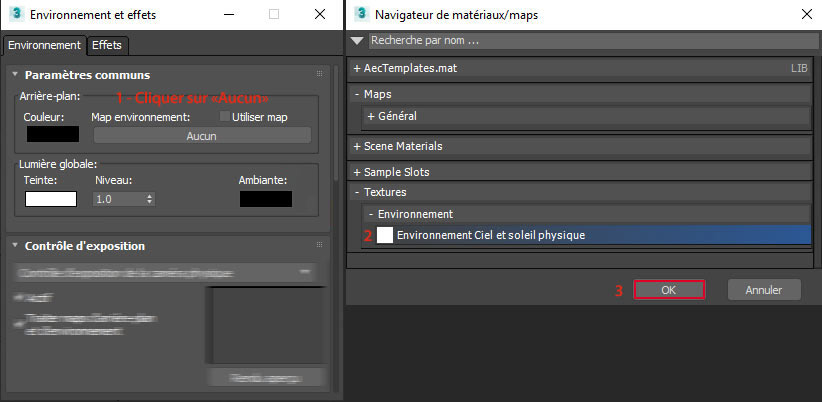The height and width of the screenshot is (402, 822).
Task: Close the Navigateur de matériaux/maps window
Action: 806,15
